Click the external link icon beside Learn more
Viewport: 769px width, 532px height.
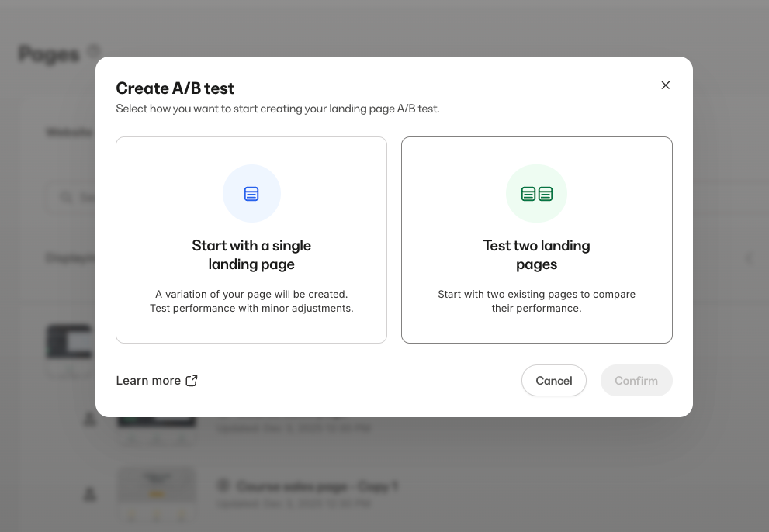pyautogui.click(x=192, y=380)
